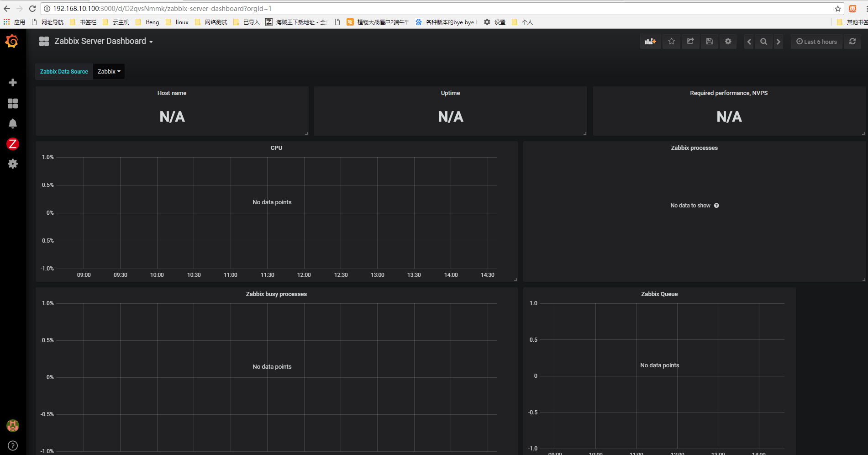The height and width of the screenshot is (455, 868).
Task: Save the dashboard
Action: 709,42
